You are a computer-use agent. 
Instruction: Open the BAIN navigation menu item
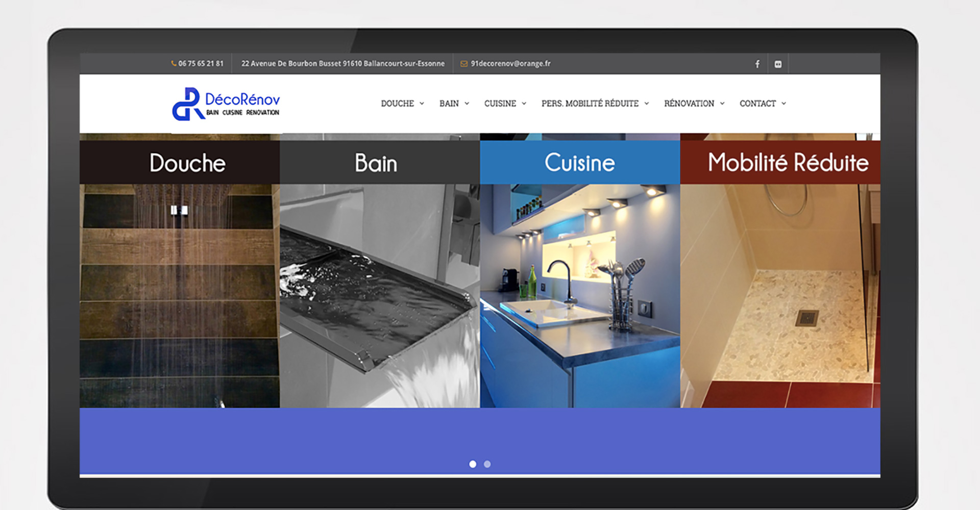click(449, 104)
